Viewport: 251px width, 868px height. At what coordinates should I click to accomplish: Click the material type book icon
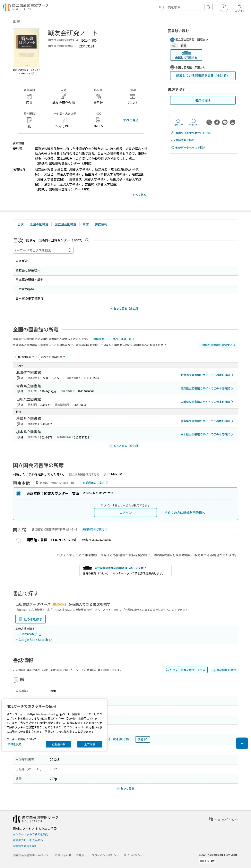pos(29,96)
